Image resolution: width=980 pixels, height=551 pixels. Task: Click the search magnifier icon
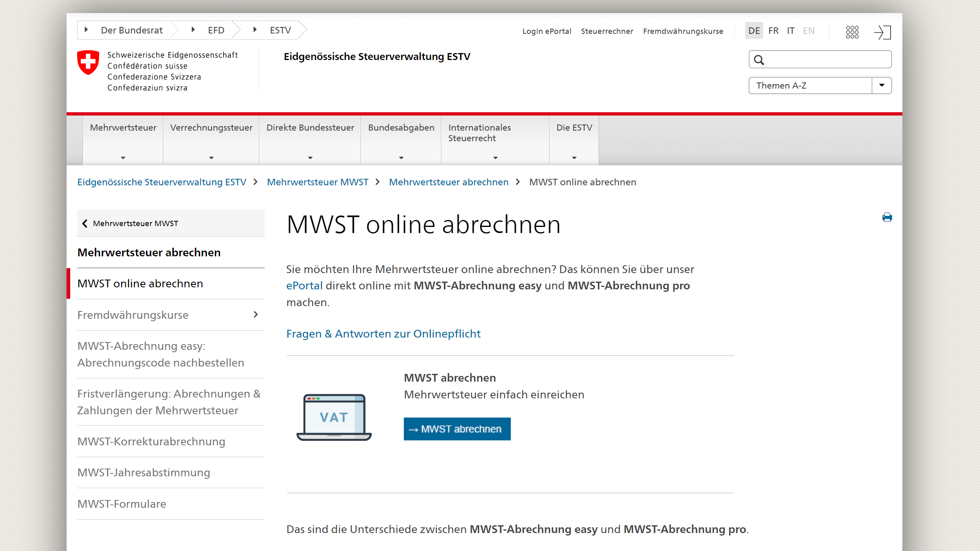(759, 60)
